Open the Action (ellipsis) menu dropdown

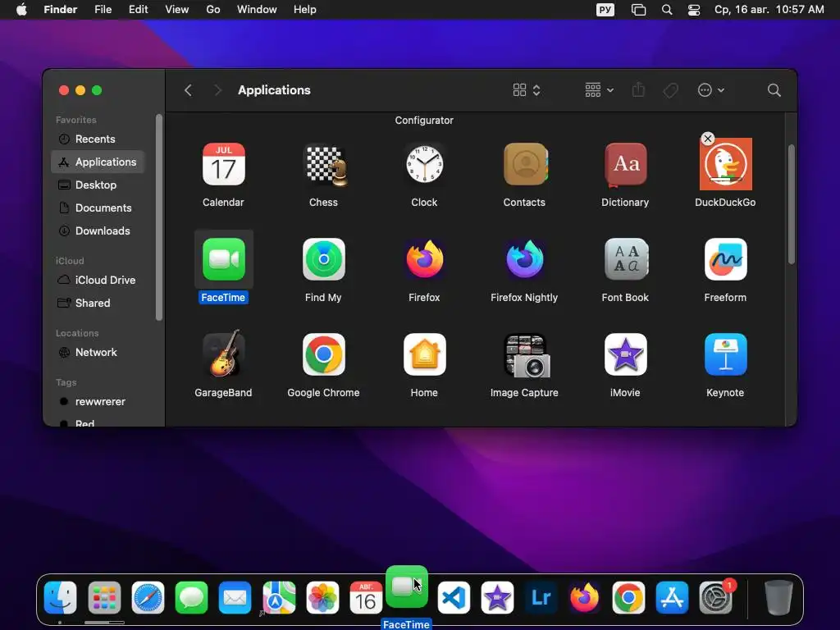point(711,90)
